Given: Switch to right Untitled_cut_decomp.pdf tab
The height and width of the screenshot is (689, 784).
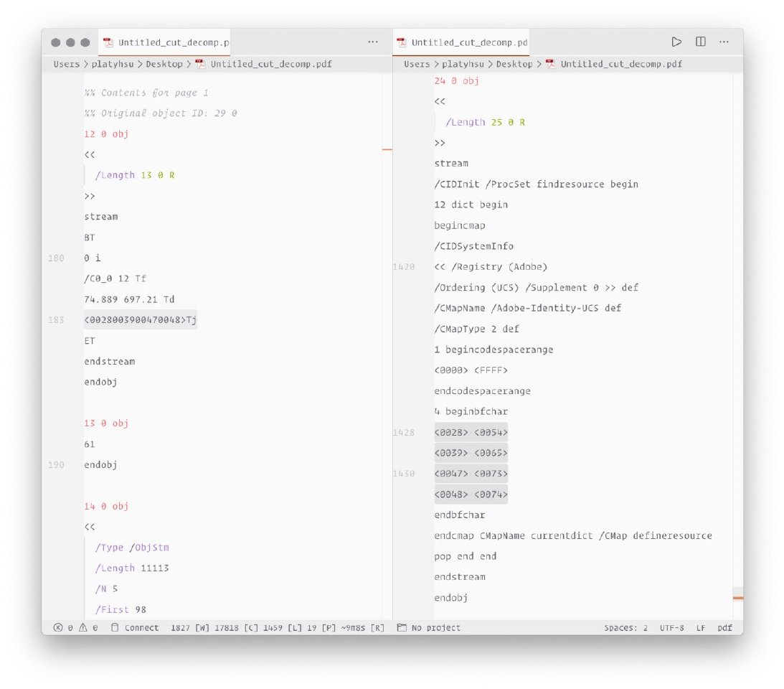Looking at the screenshot, I should click(462, 43).
